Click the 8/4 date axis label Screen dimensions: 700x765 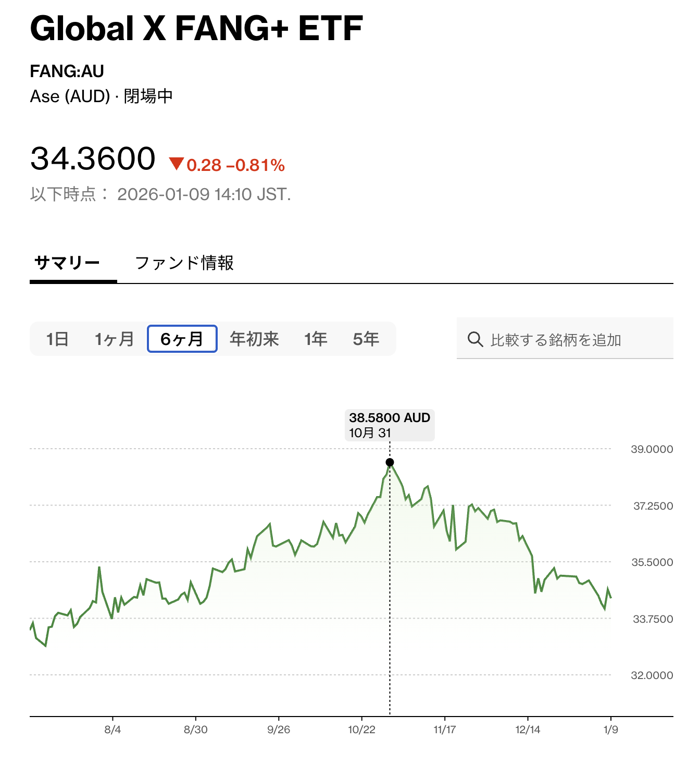click(x=113, y=730)
